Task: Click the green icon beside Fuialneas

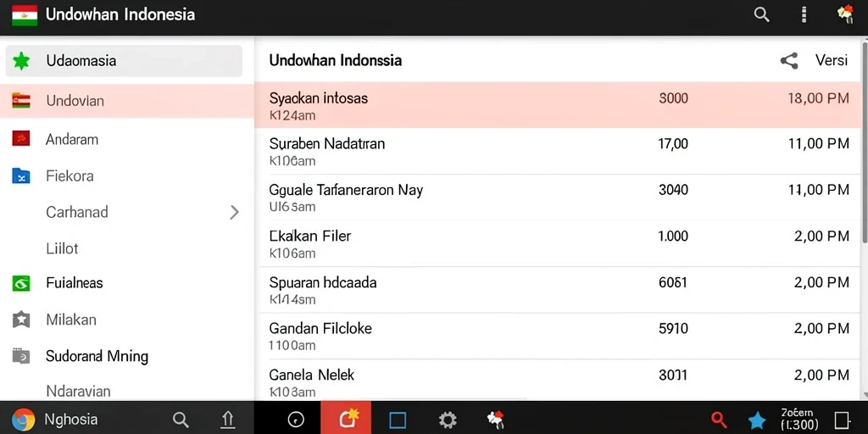Action: click(x=21, y=283)
